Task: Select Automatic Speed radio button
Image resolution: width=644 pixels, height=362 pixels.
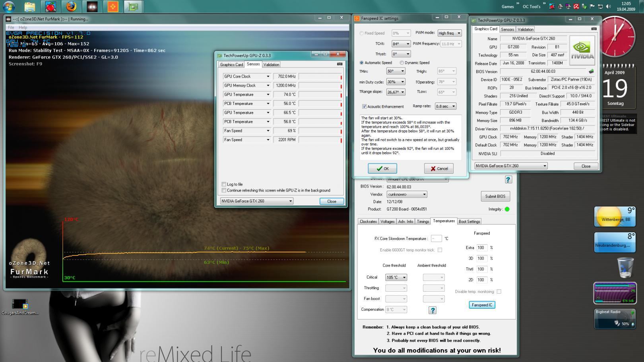Action: click(362, 63)
